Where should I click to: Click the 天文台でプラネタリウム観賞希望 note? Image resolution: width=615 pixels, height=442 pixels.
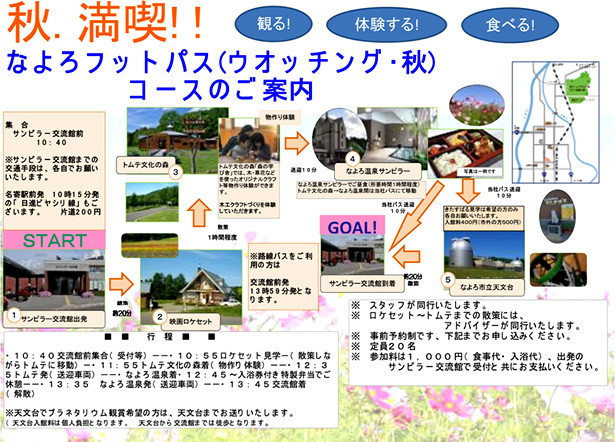(150, 413)
